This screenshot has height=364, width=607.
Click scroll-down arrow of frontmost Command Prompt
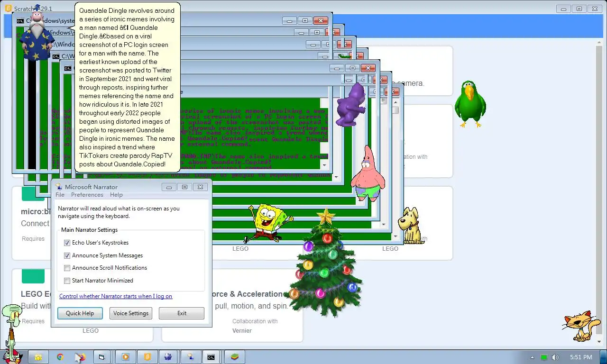(324, 165)
